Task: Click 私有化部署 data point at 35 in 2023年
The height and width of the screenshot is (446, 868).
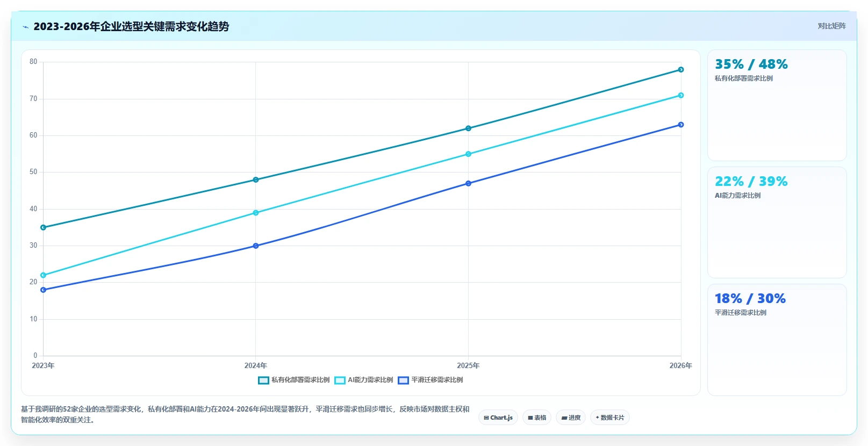Action: (x=44, y=228)
